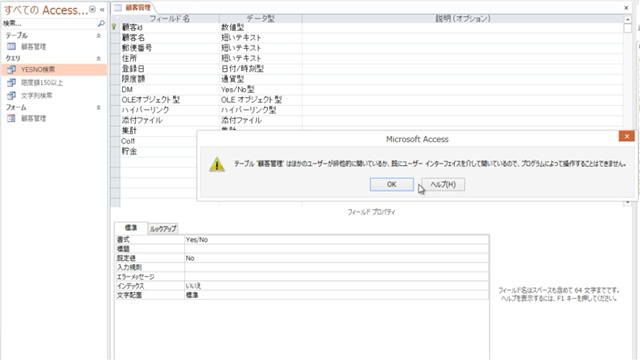
Task: Collapse the テーブル group
Action: (x=98, y=36)
